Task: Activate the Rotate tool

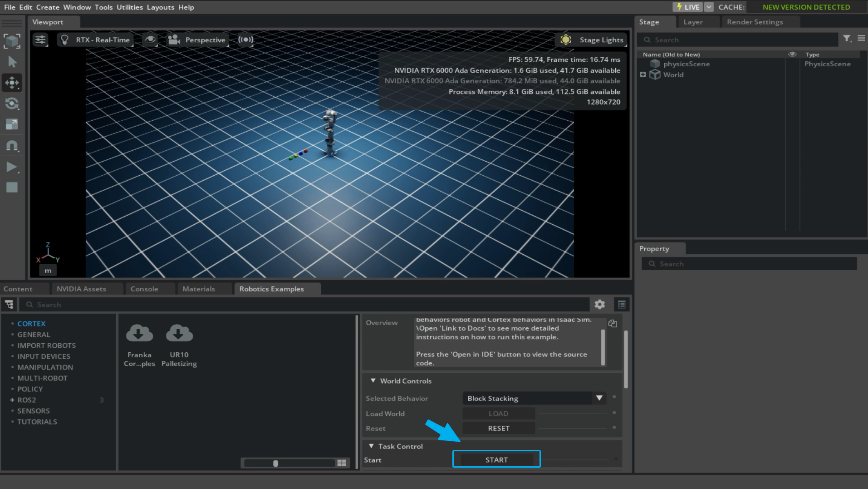Action: point(12,104)
